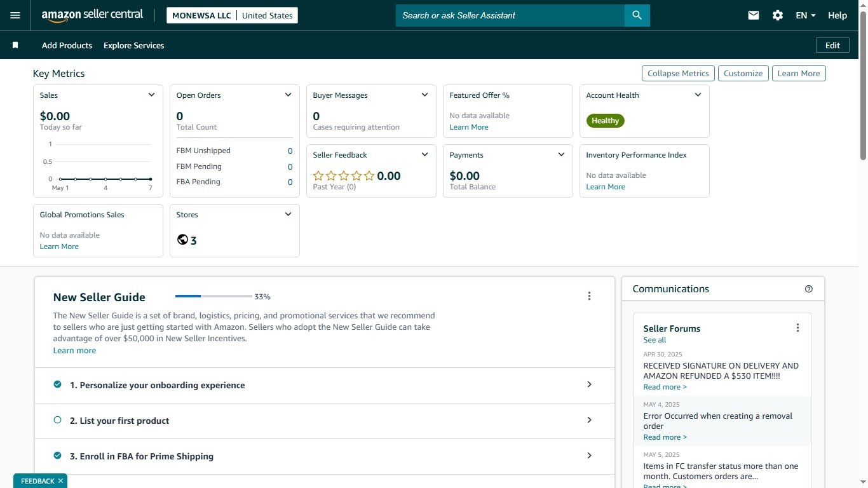
Task: Click the page vertical scrollbar
Action: click(863, 86)
